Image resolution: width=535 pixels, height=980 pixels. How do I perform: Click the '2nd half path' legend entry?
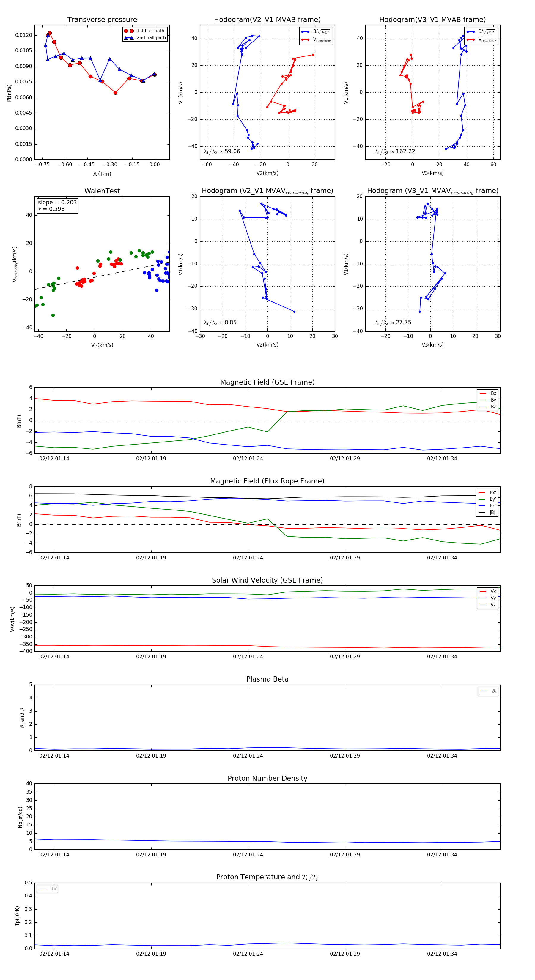pyautogui.click(x=145, y=38)
